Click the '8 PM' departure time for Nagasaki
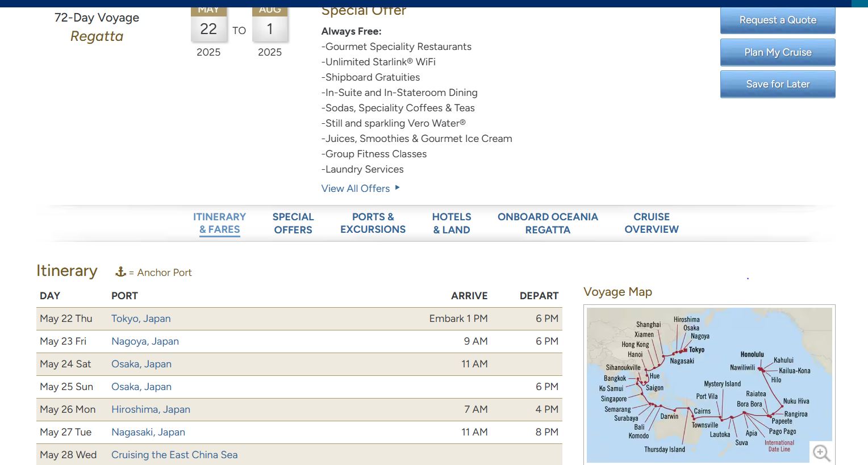Viewport: 868px width, 465px height. (x=547, y=432)
